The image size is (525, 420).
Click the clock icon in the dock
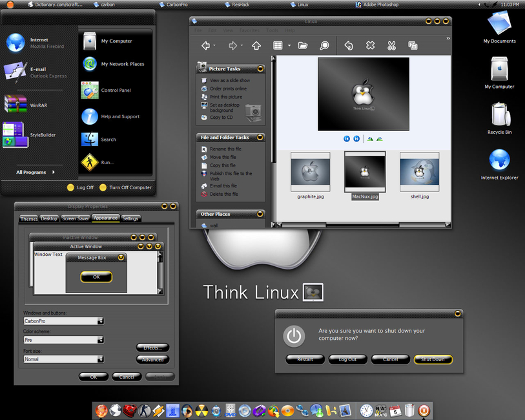pos(366,410)
